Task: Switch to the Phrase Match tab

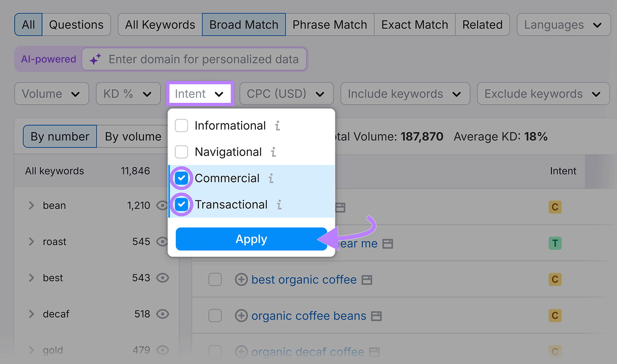Action: 329,24
